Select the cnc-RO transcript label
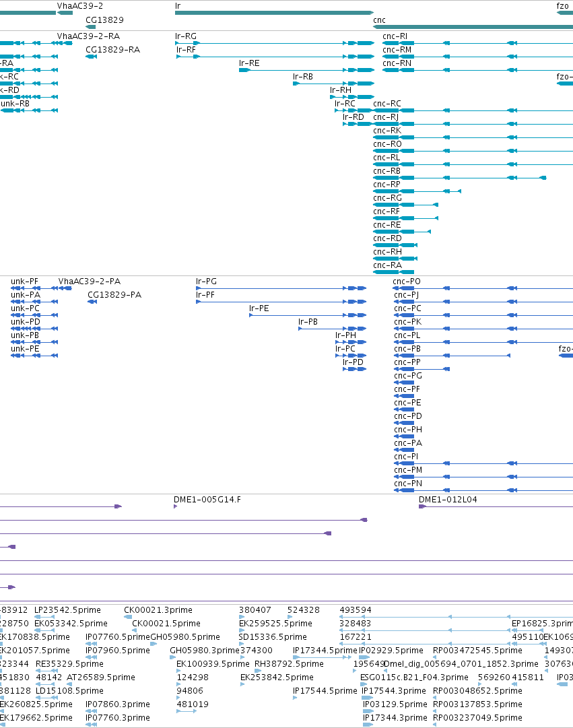 387,144
